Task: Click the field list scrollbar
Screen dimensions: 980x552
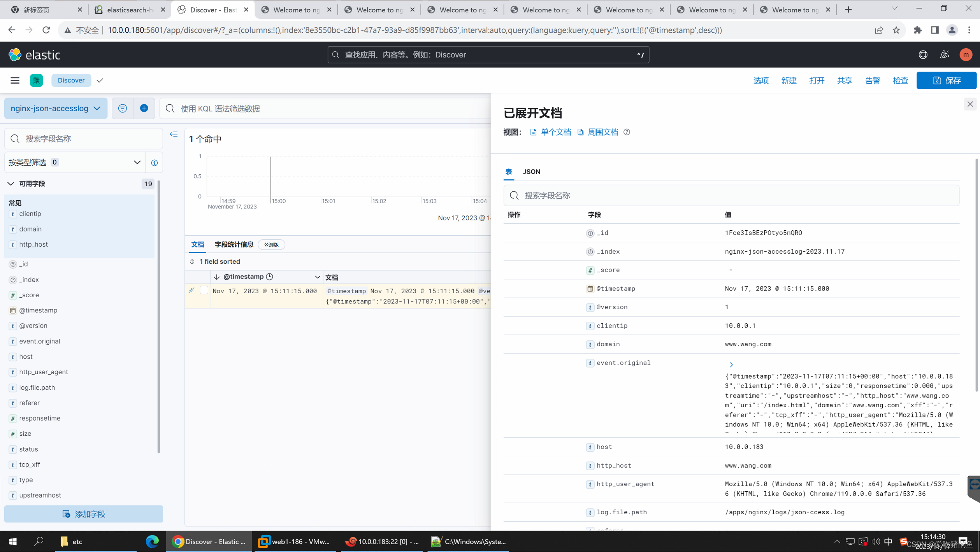Action: pos(158,317)
